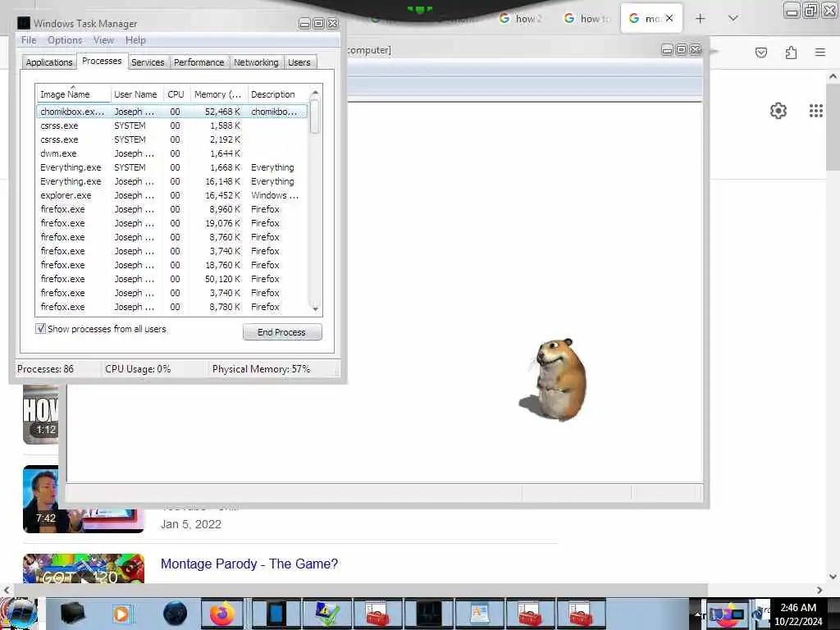Sort processes by Image Name column
The height and width of the screenshot is (630, 840).
pos(73,94)
